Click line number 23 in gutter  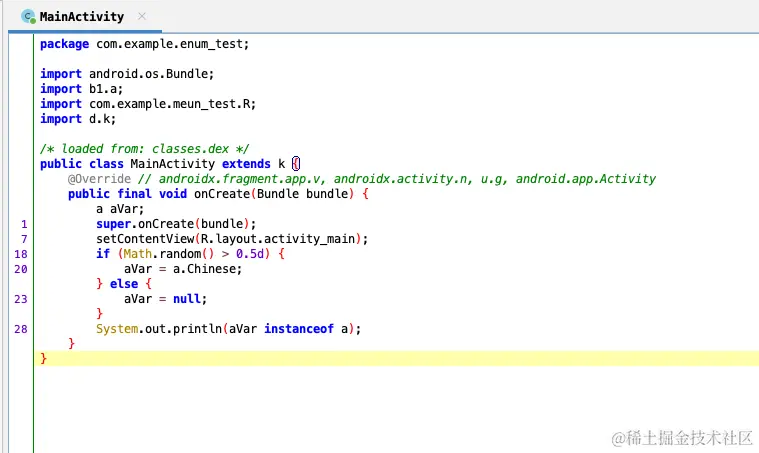click(21, 299)
